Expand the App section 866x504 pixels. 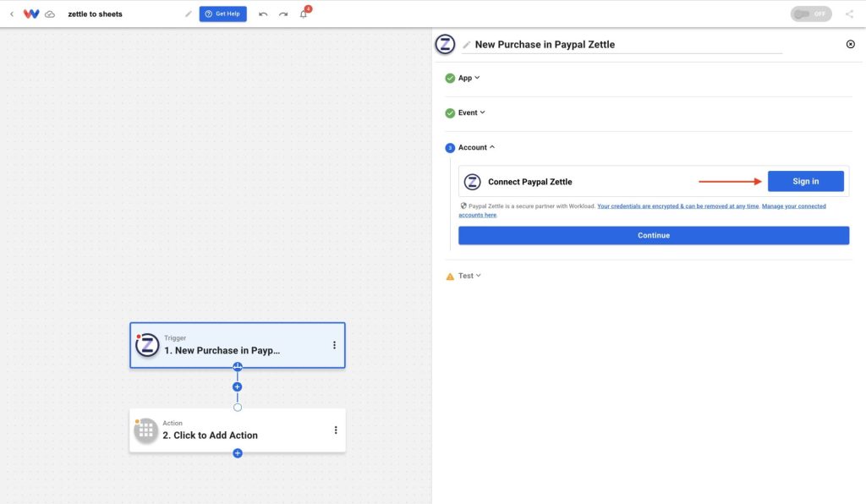[469, 78]
